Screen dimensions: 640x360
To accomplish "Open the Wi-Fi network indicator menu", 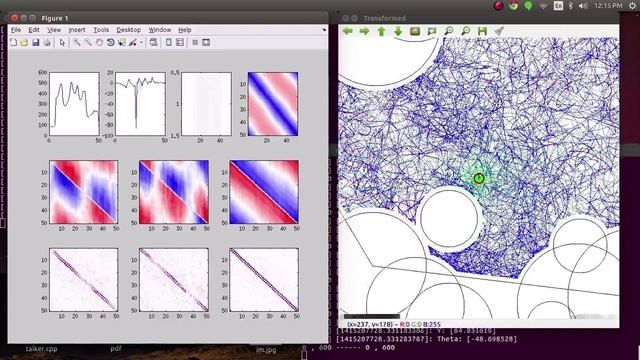I will [543, 6].
